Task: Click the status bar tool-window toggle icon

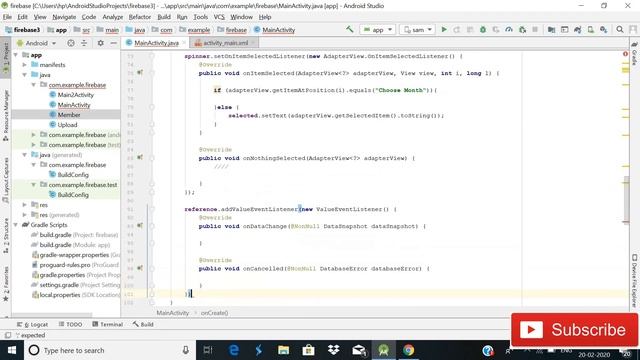Action: pyautogui.click(x=7, y=335)
